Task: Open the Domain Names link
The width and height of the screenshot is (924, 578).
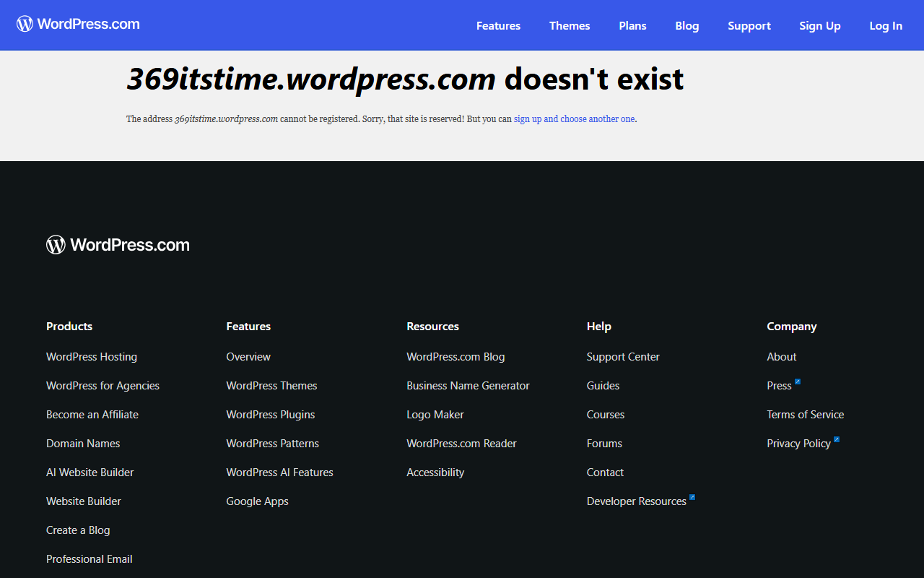Action: click(x=83, y=444)
